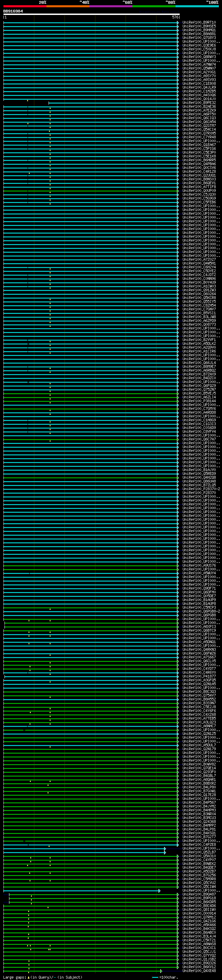Click the Large gaps legend text
Screen dimensions: 222x980
click(43, 977)
